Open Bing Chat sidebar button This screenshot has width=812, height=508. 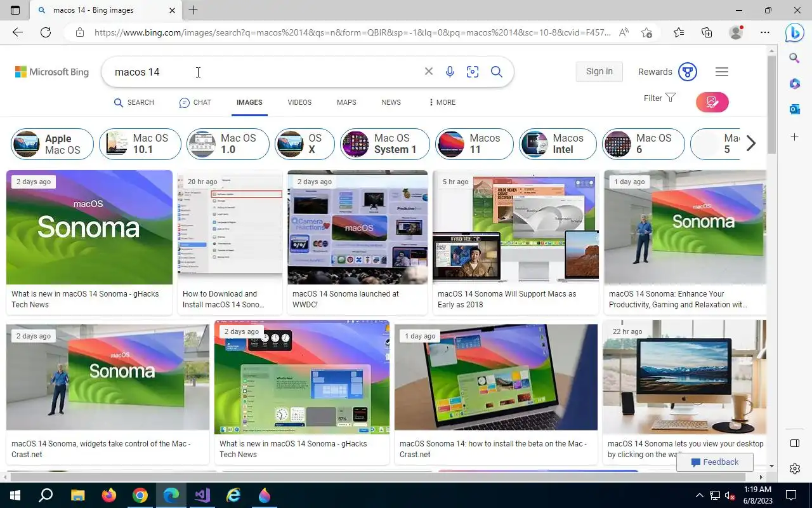794,32
